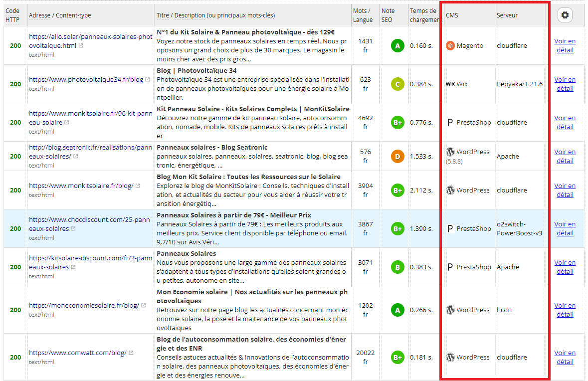The height and width of the screenshot is (381, 588).
Task: Click SEO grade C badge for photovoltaique34
Action: pos(397,84)
